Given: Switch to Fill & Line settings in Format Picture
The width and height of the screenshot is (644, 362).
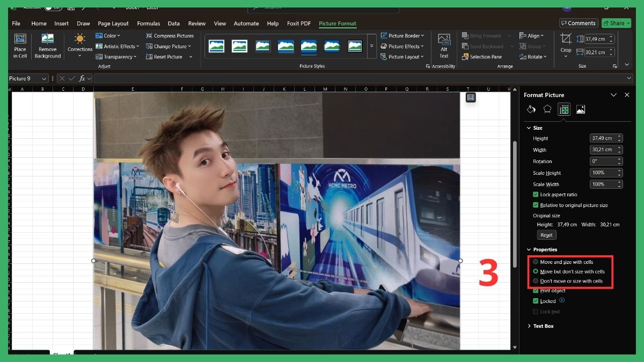Looking at the screenshot, I should tap(531, 109).
